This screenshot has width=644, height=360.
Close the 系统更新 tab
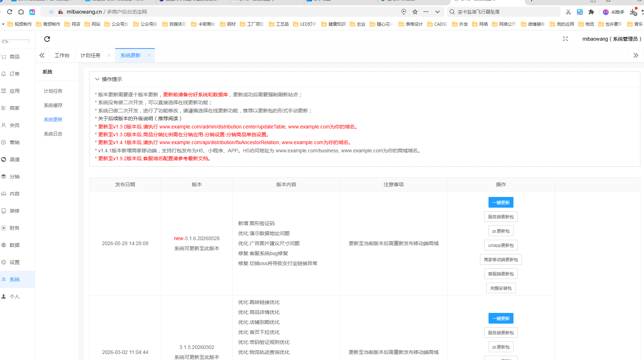(149, 55)
